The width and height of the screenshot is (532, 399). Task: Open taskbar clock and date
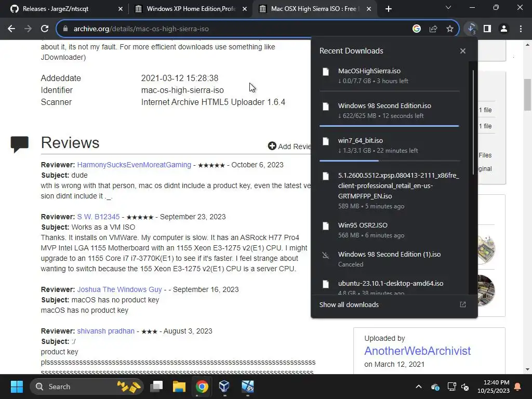click(494, 387)
